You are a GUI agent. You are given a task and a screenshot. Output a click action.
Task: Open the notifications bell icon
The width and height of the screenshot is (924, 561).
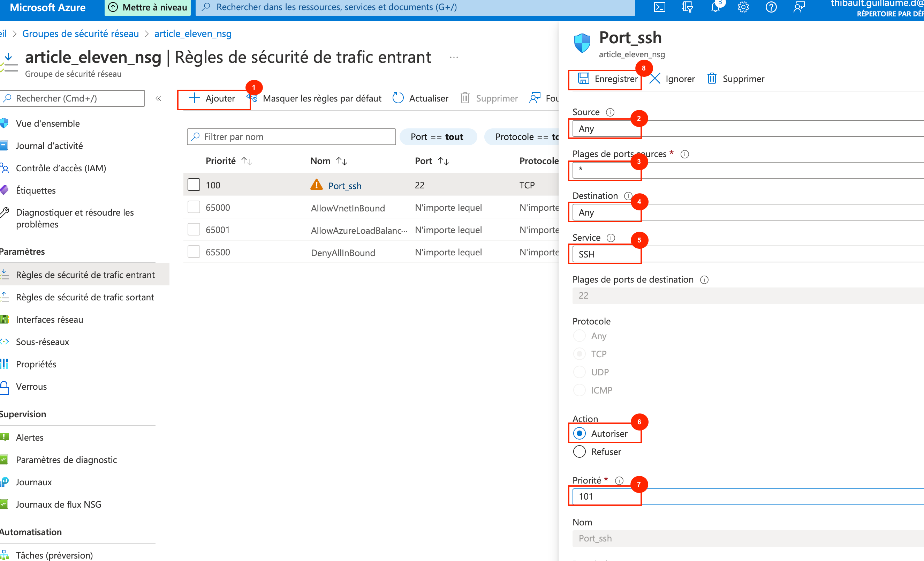pyautogui.click(x=715, y=7)
